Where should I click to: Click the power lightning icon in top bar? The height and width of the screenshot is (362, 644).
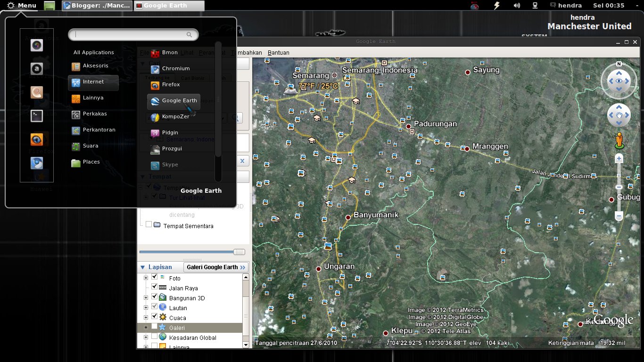(496, 6)
